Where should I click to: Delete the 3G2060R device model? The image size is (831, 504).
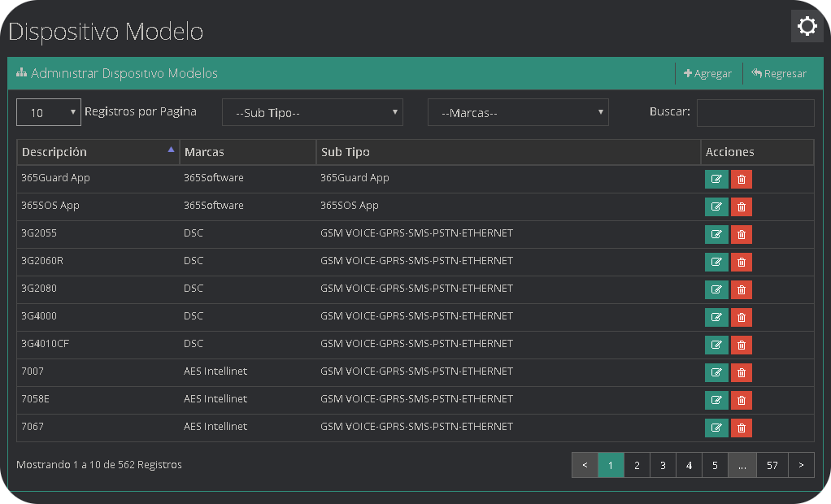(741, 263)
